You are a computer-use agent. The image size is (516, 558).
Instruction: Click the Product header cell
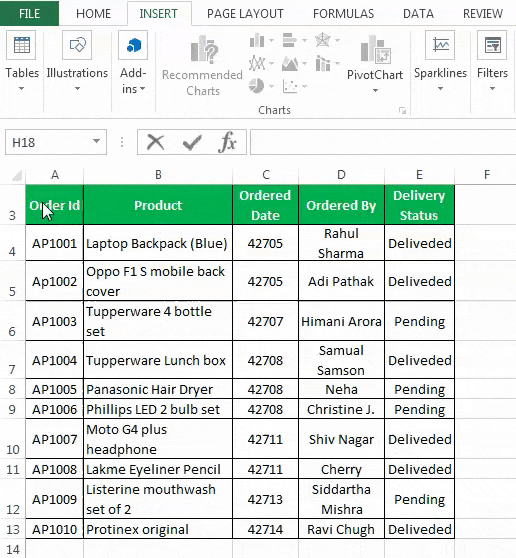(x=158, y=205)
